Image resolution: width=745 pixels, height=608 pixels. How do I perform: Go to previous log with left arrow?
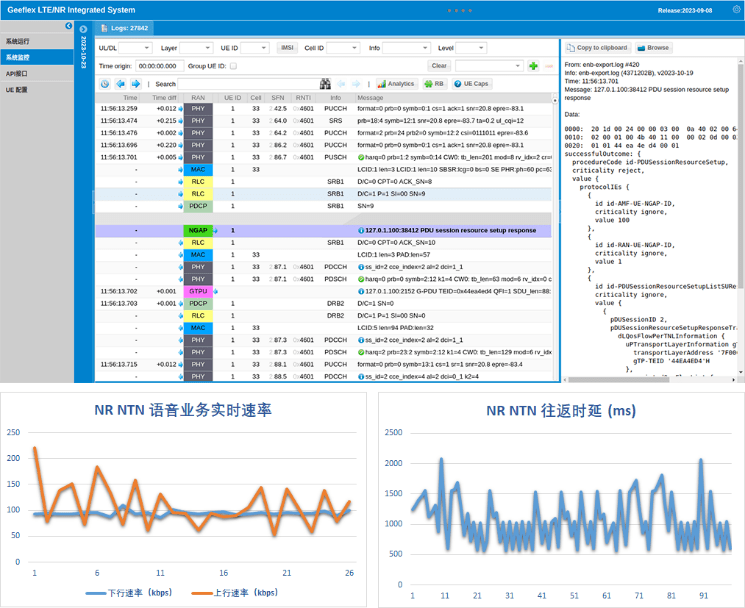[x=120, y=84]
